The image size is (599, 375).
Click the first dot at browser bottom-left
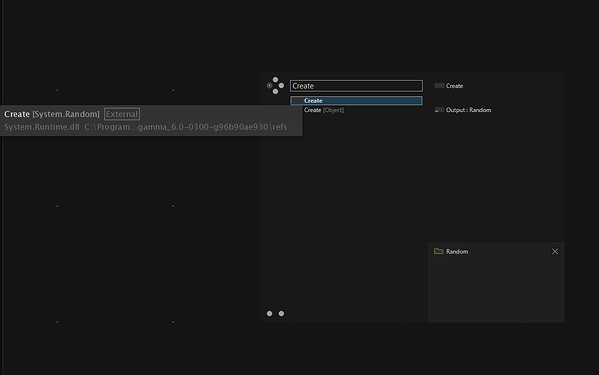coord(269,314)
